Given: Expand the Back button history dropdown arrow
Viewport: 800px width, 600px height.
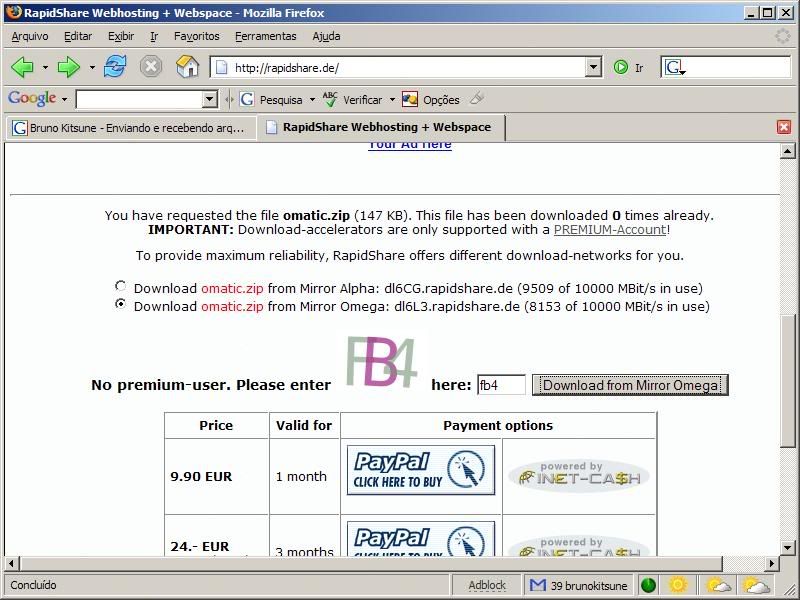Looking at the screenshot, I should coord(45,67).
